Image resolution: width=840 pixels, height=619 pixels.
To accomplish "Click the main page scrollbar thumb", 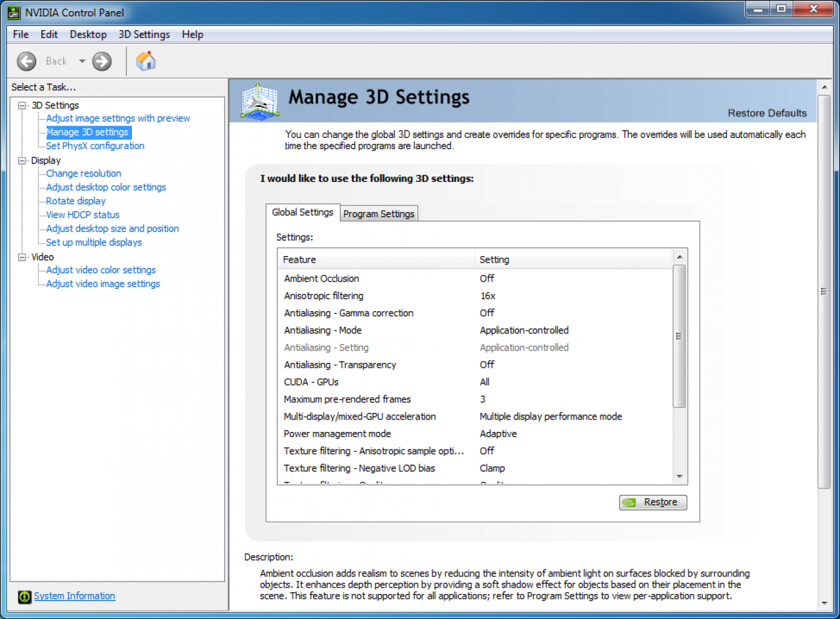I will pyautogui.click(x=824, y=291).
